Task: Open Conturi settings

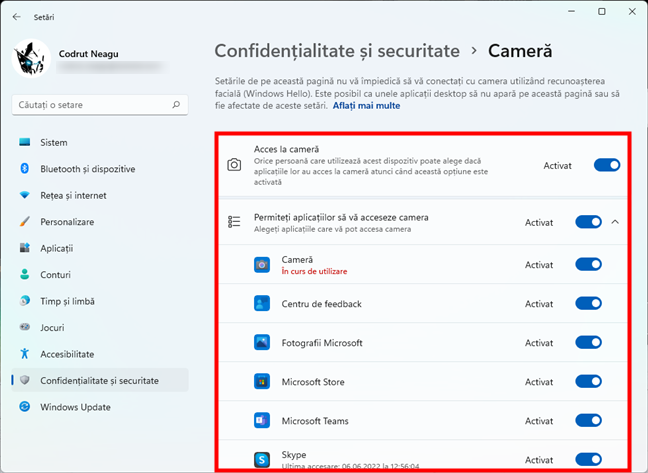Action: 100,275
